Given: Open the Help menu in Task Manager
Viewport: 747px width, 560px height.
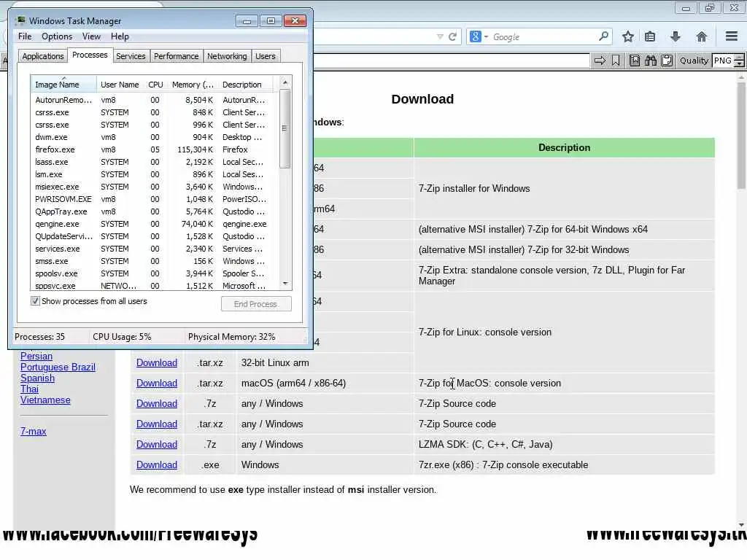Looking at the screenshot, I should point(120,36).
